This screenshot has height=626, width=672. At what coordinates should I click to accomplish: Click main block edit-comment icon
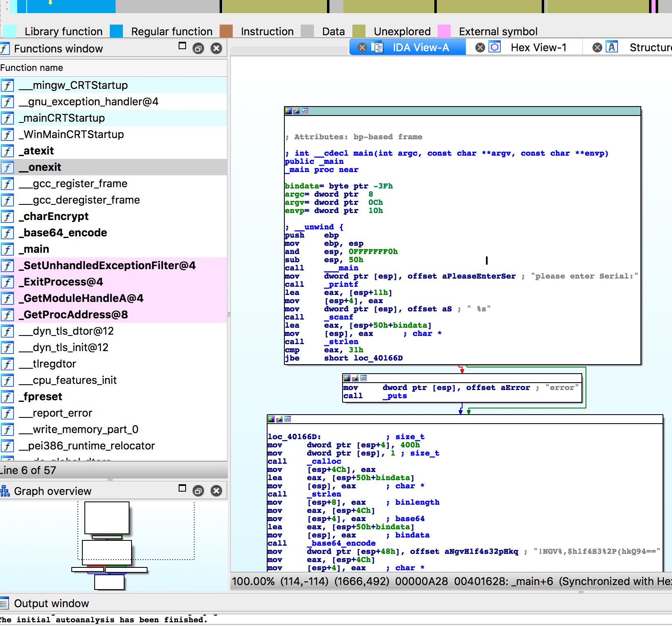tap(297, 111)
